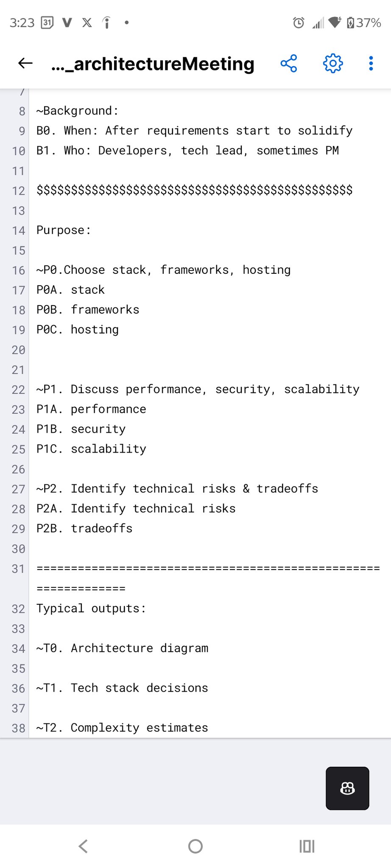
Task: Tap the file title architectureMeeting
Action: coord(153,64)
